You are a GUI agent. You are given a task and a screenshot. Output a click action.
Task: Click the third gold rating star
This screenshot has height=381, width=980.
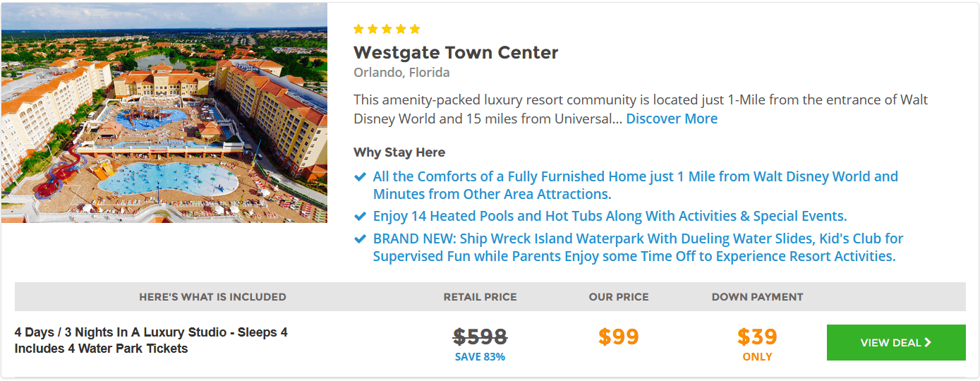[387, 29]
